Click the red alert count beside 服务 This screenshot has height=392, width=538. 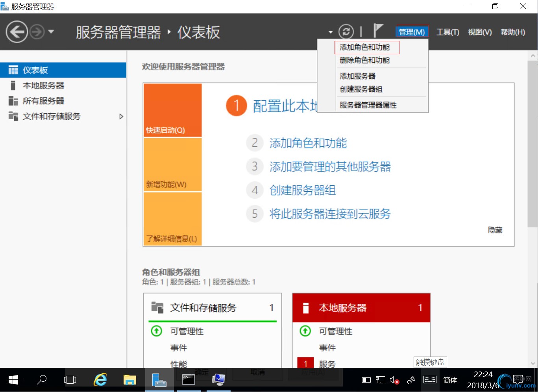pyautogui.click(x=305, y=363)
